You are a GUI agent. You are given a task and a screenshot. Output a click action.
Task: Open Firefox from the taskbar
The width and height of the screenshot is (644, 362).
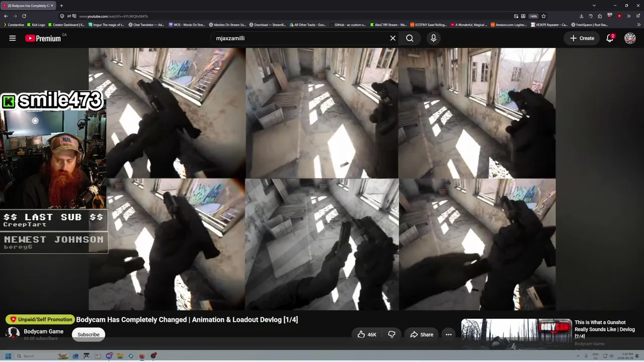coord(142,356)
